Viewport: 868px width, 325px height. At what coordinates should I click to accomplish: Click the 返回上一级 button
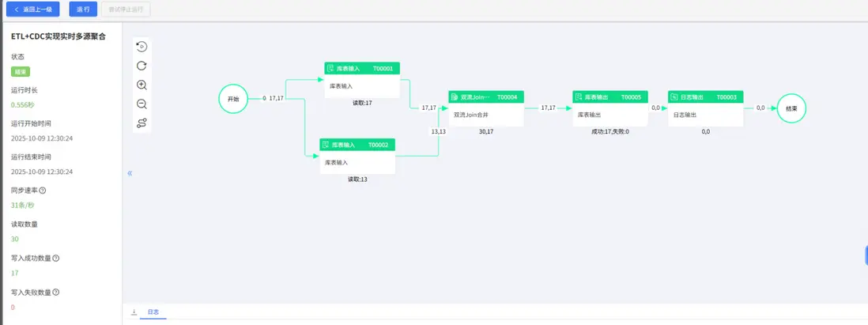33,9
